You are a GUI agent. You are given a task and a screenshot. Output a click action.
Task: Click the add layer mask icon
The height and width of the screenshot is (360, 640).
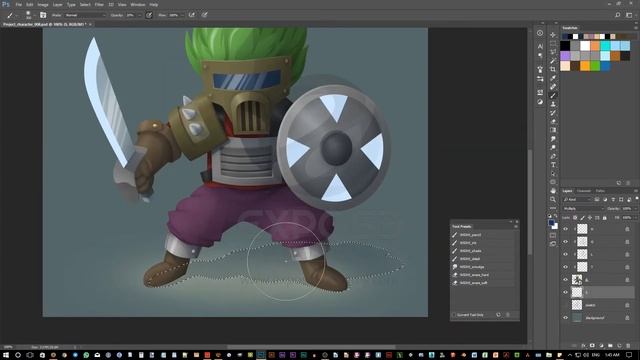[592, 345]
